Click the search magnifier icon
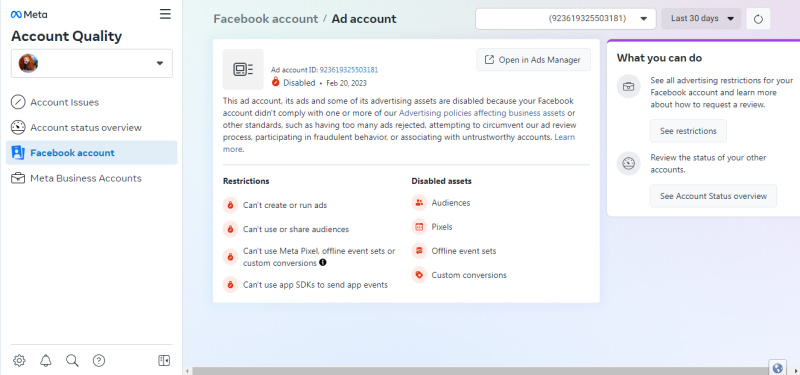Image resolution: width=800 pixels, height=375 pixels. coord(72,361)
